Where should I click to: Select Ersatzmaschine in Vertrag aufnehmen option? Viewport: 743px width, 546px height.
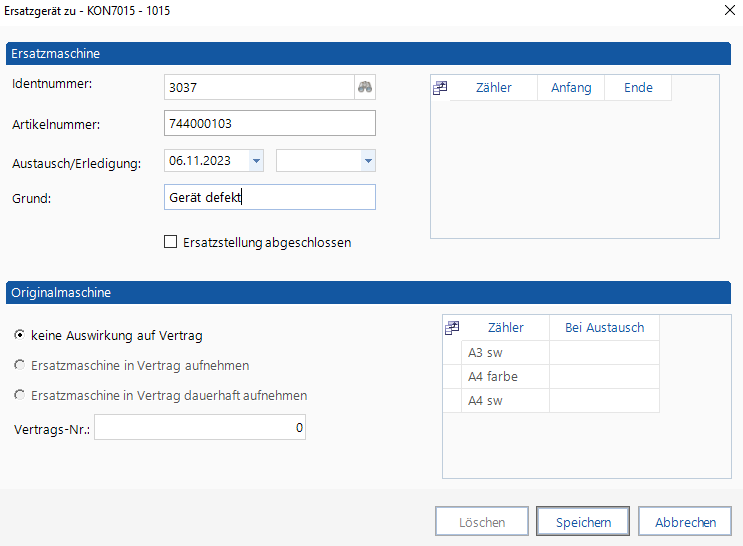click(19, 366)
